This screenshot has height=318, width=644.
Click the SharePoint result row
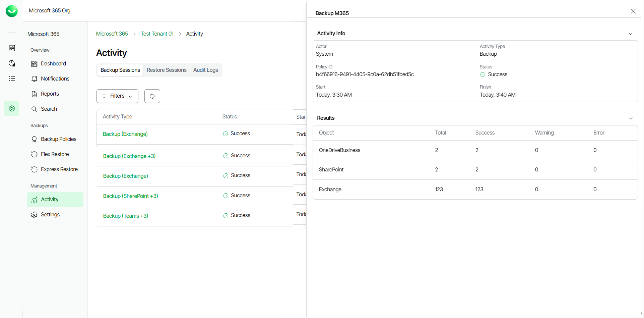pyautogui.click(x=475, y=170)
